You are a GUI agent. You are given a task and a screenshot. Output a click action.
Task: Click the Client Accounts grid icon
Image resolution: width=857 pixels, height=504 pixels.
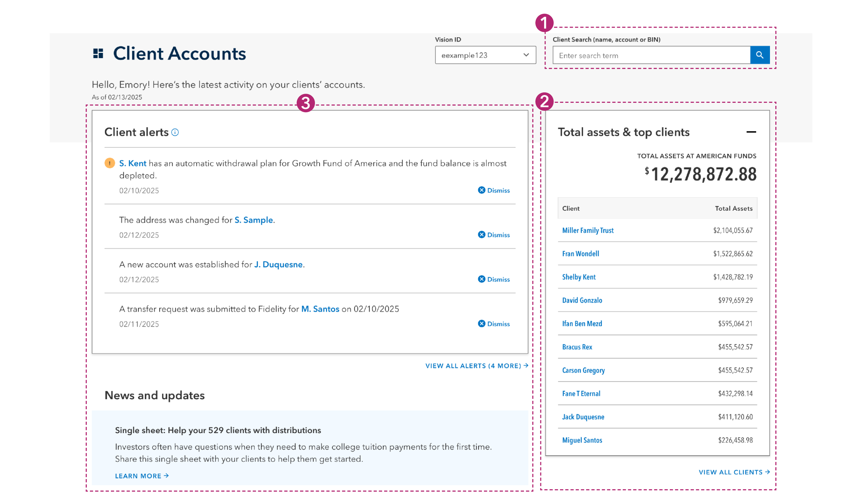point(98,53)
